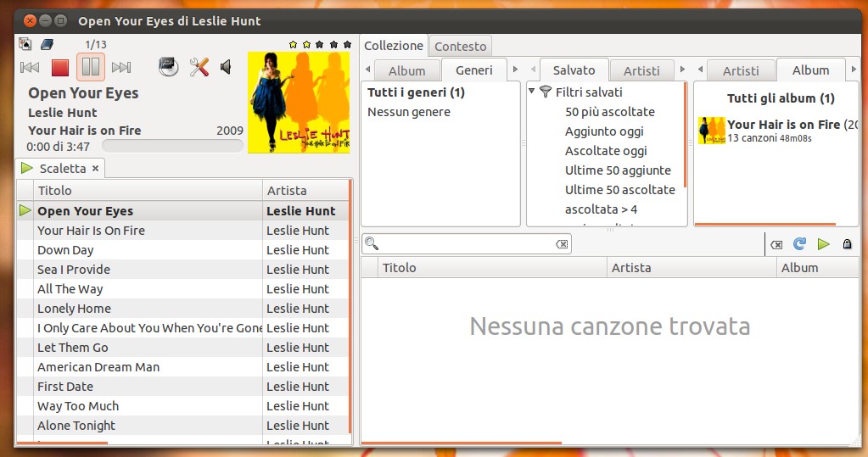The image size is (868, 457).
Task: Select the Ascoltate oggi filter
Action: [x=606, y=150]
